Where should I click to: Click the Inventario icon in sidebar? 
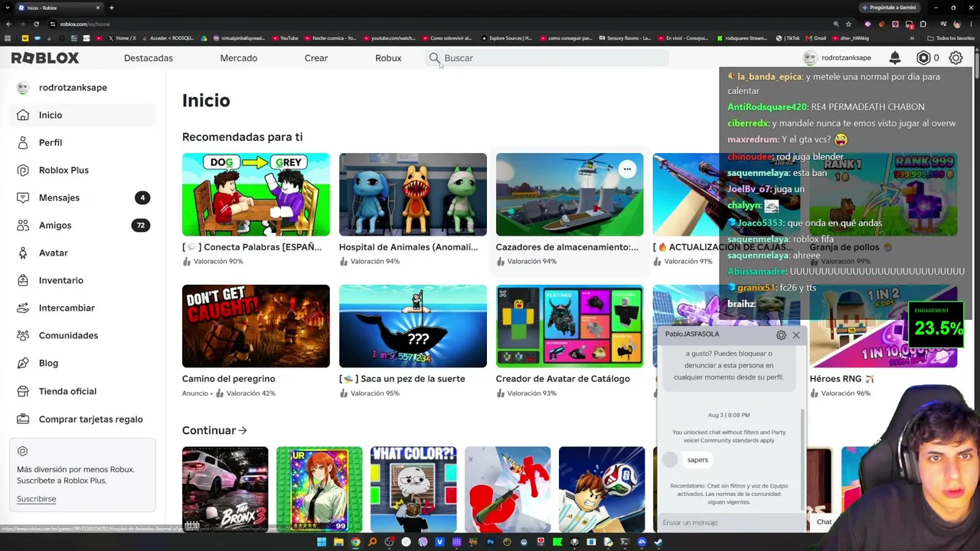(23, 280)
